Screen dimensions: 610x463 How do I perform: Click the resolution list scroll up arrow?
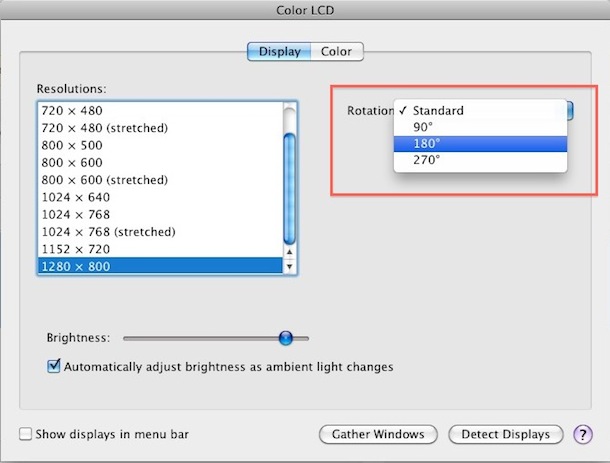click(x=289, y=252)
